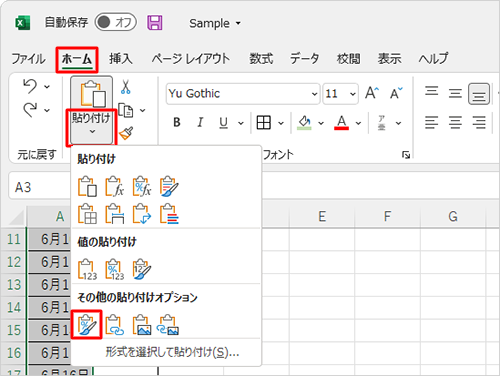Click the Borders grid icon
The image size is (500, 376).
point(263,123)
